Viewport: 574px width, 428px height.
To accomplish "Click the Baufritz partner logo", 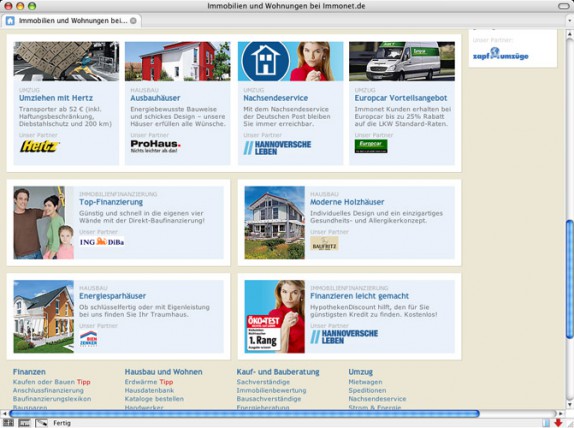I will [324, 243].
